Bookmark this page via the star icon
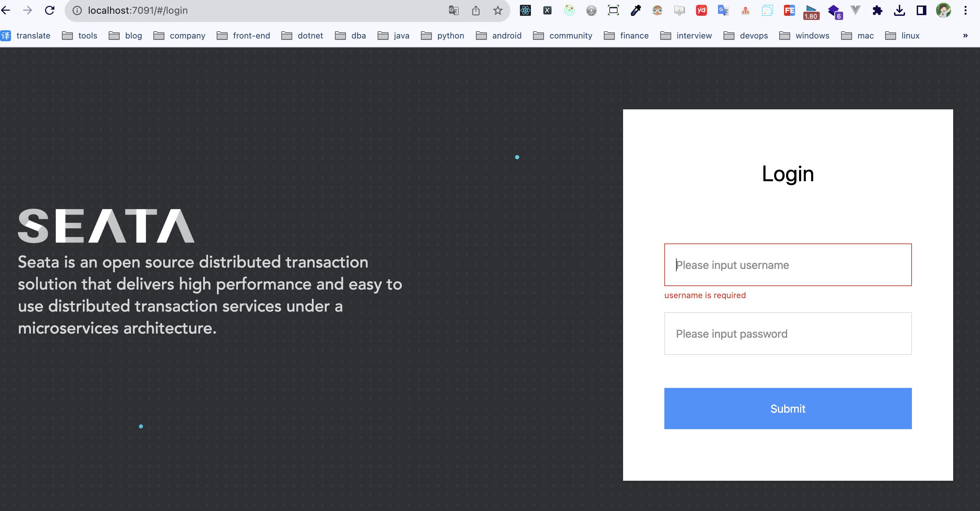 coord(497,10)
